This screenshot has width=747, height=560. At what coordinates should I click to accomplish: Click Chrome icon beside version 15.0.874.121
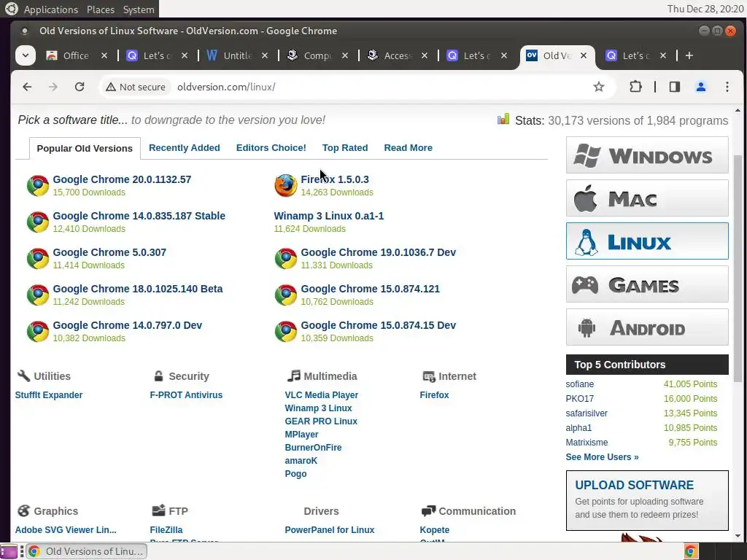(x=286, y=295)
